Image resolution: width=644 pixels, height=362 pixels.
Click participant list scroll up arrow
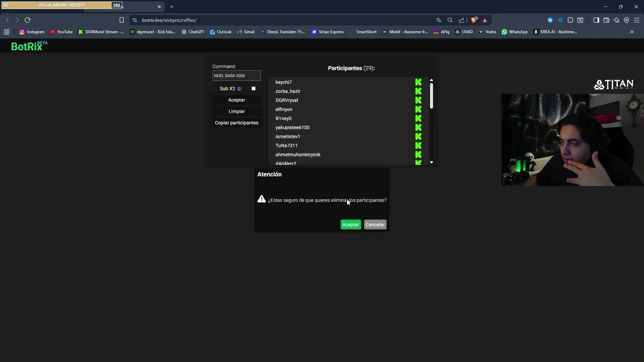click(431, 80)
